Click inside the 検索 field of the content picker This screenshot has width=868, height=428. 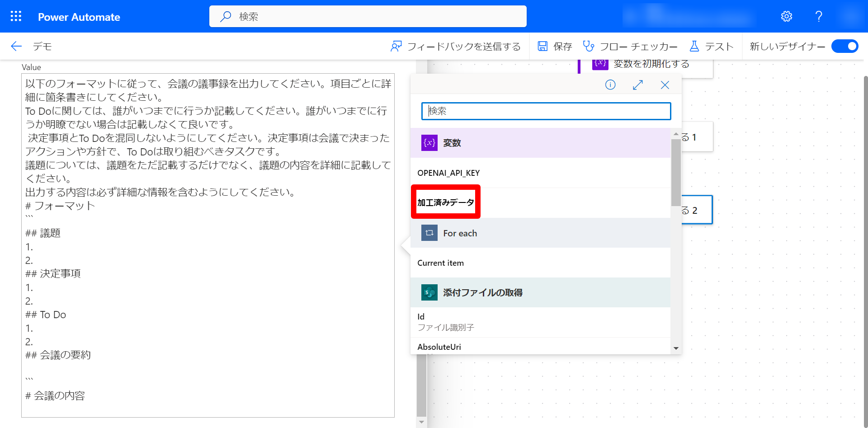click(x=545, y=111)
